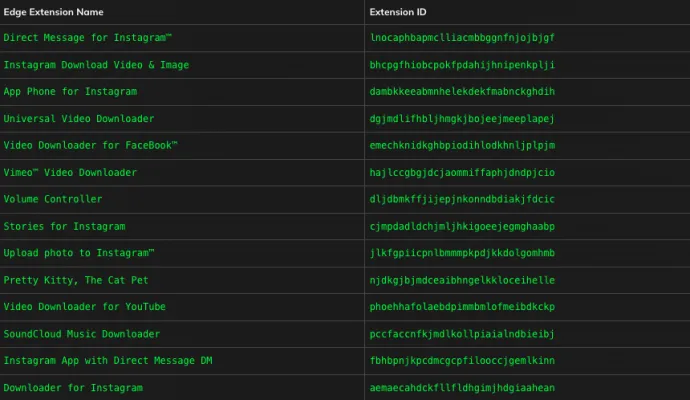Viewport: 690px width, 400px height.
Task: Click the Universal Video Downloader name
Action: click(x=79, y=119)
